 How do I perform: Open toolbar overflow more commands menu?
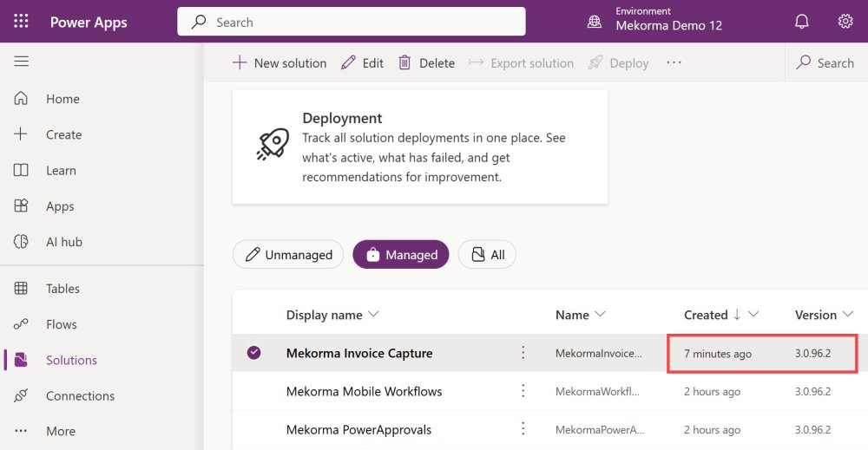(674, 62)
